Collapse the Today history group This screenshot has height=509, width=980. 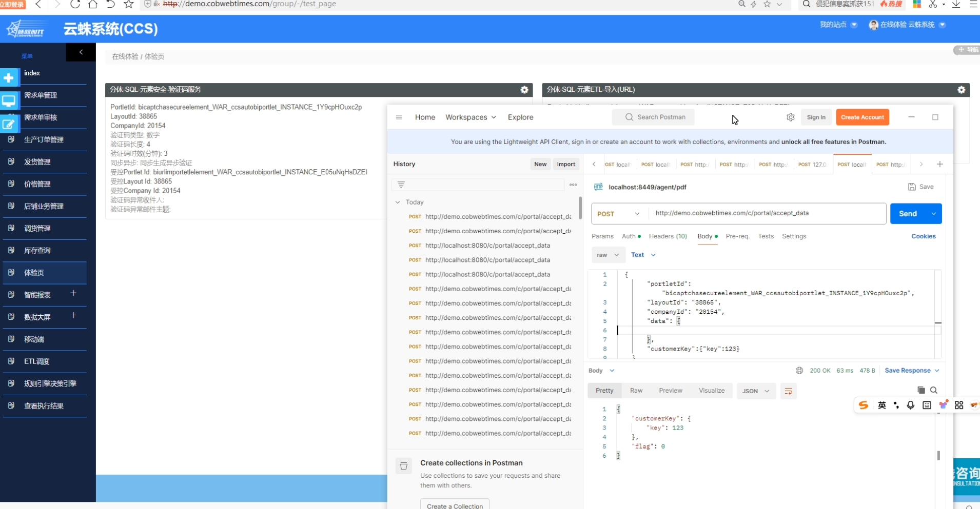pos(398,202)
